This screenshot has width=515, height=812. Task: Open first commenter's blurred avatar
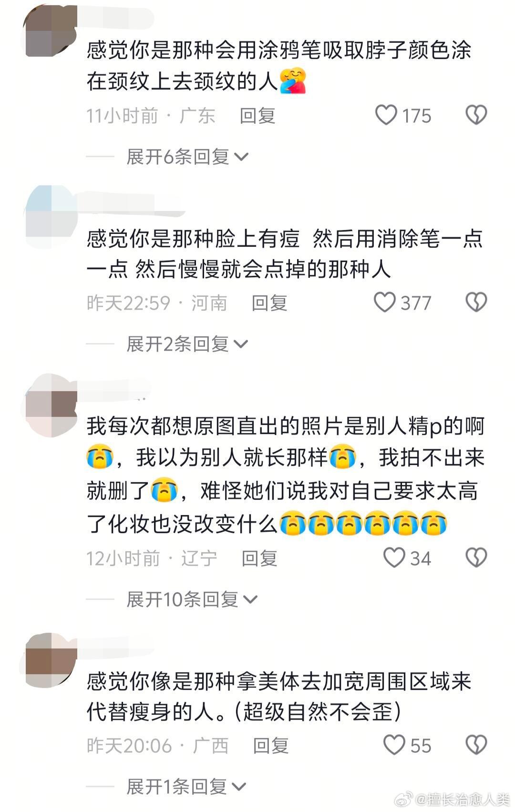point(51,31)
